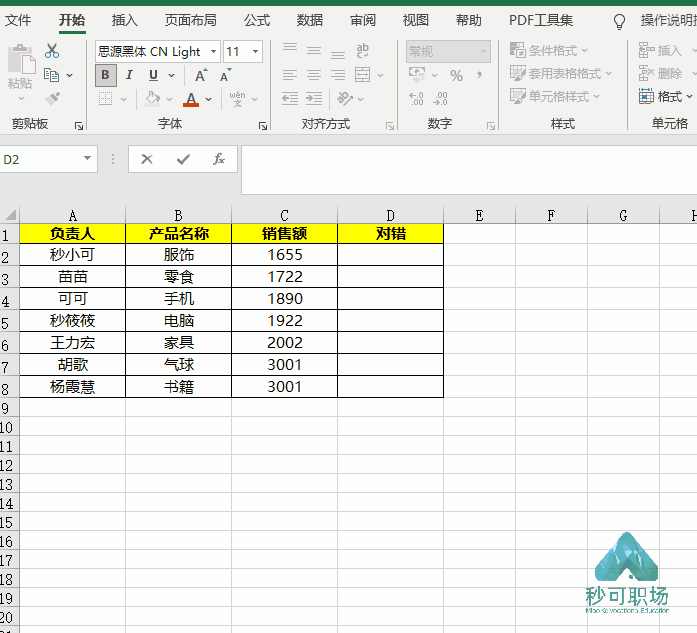This screenshot has width=697, height=633.
Task: Align text to top of cell
Action: (290, 48)
